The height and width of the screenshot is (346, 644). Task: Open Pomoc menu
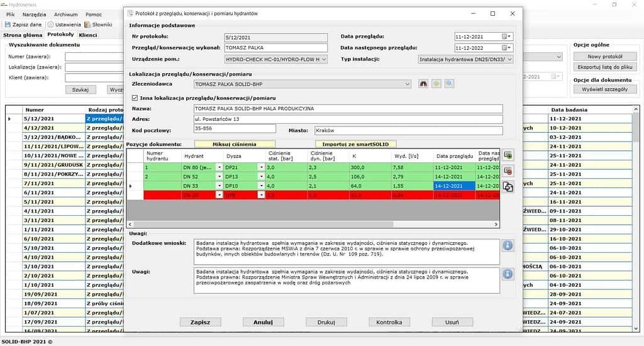(94, 14)
